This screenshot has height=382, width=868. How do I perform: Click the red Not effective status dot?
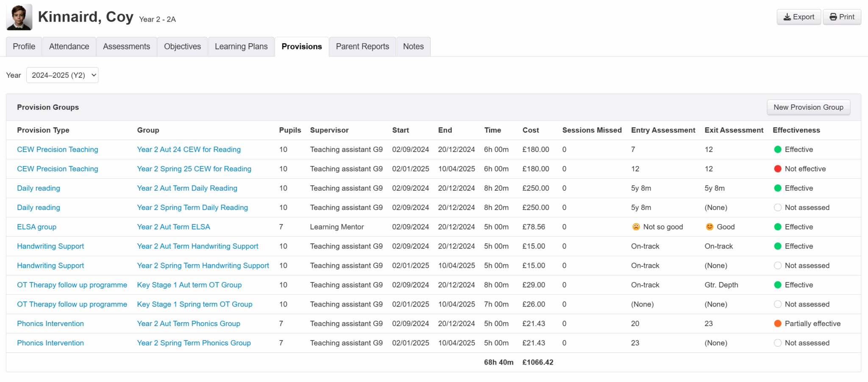778,169
